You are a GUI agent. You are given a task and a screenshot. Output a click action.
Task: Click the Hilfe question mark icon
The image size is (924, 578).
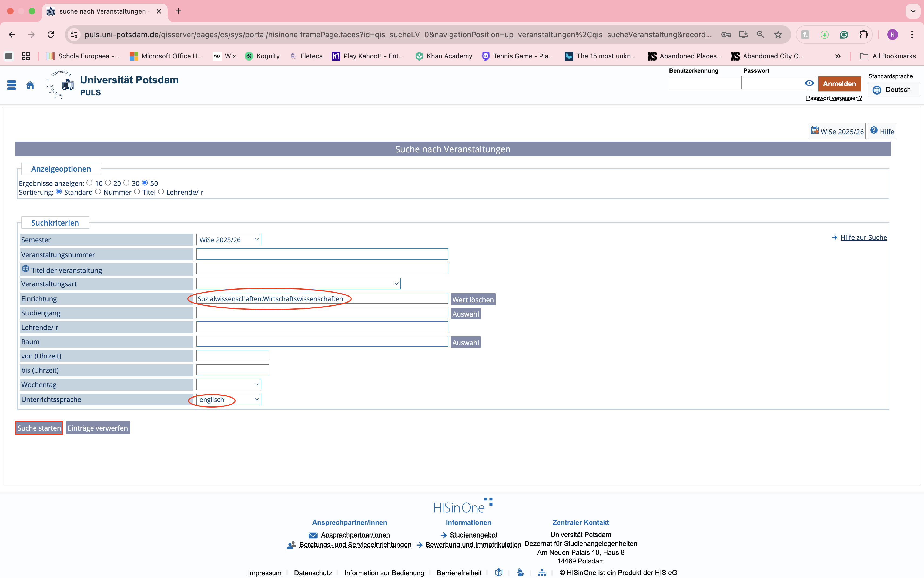point(874,131)
